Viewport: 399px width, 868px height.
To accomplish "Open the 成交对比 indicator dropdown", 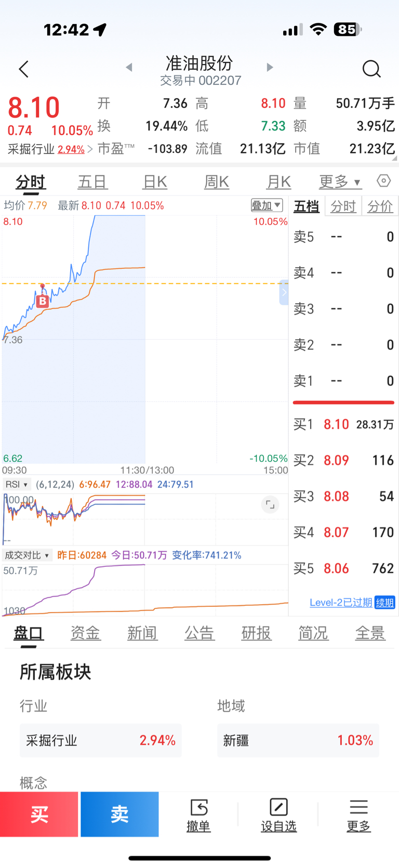I will 27,555.
